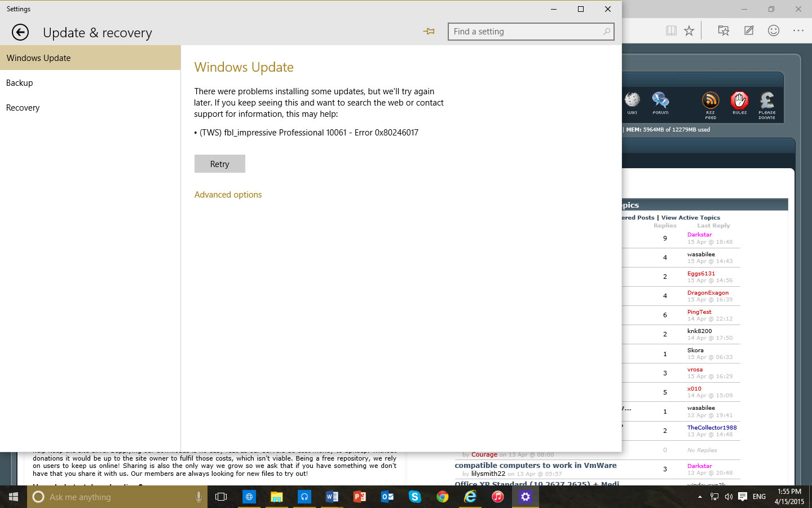812x508 pixels.
Task: Switch to the Recovery section
Action: click(x=90, y=107)
